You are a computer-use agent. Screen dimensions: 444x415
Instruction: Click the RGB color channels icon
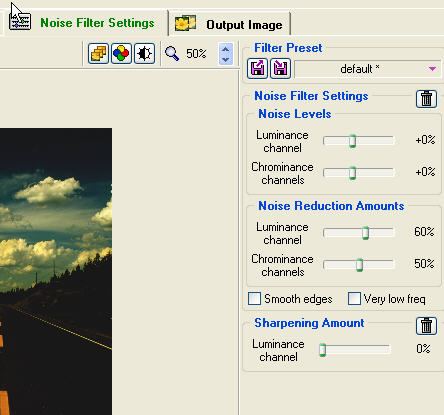pyautogui.click(x=121, y=53)
